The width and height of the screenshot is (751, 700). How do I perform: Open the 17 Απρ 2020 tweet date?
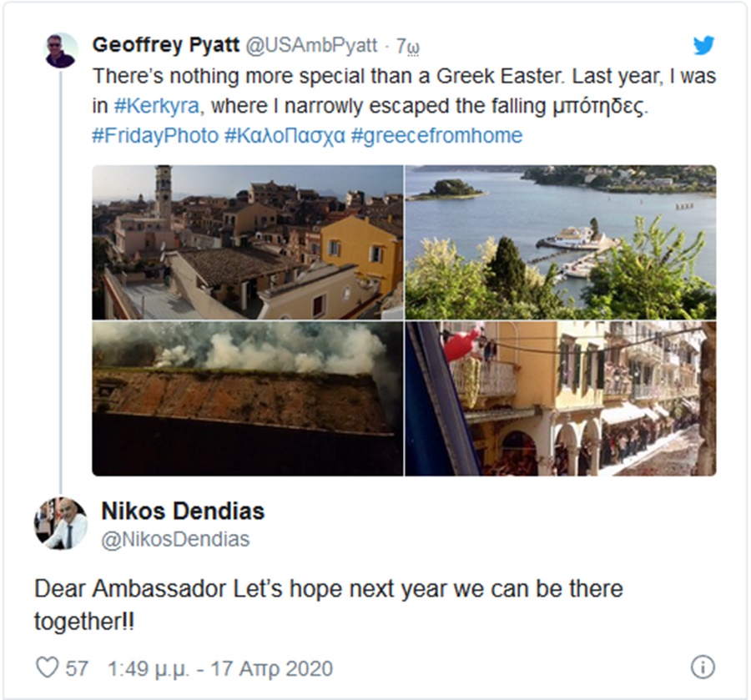coord(220,668)
